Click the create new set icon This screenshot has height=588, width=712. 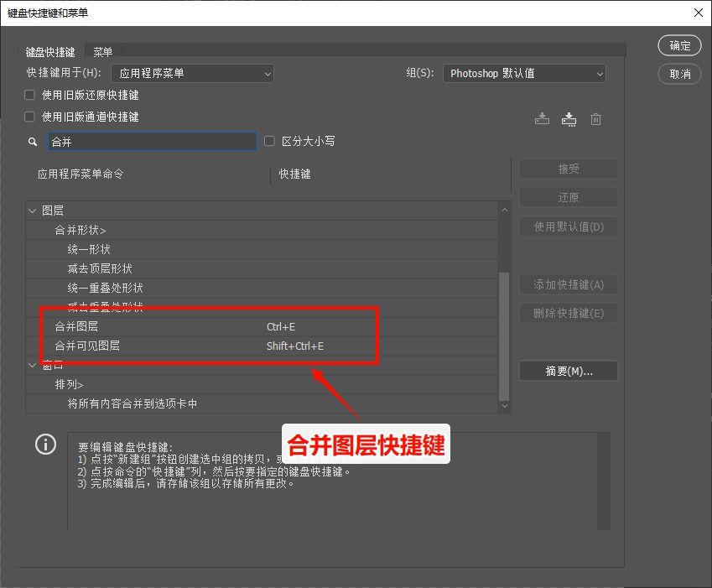(569, 118)
